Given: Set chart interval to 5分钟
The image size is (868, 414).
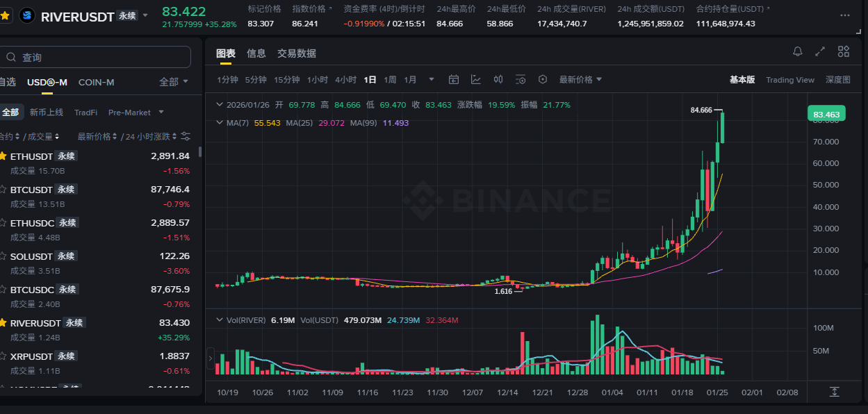Looking at the screenshot, I should [256, 79].
